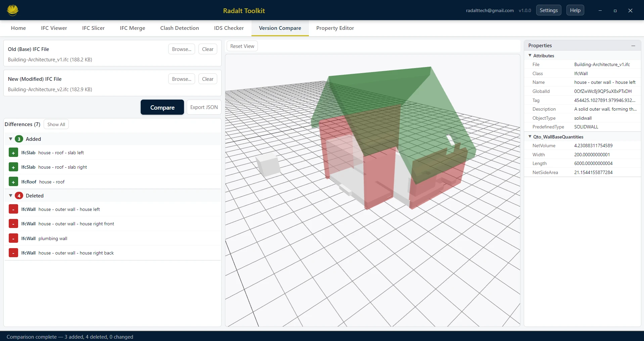
Task: Collapse the Deleted differences group
Action: pos(10,195)
